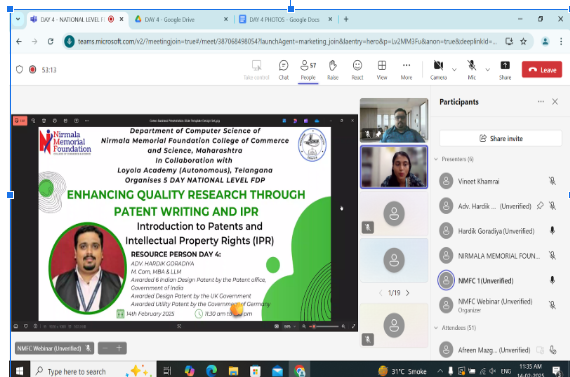Click Vineet Khamrai's muted mic icon
Image resolution: width=570 pixels, height=377 pixels.
552,181
